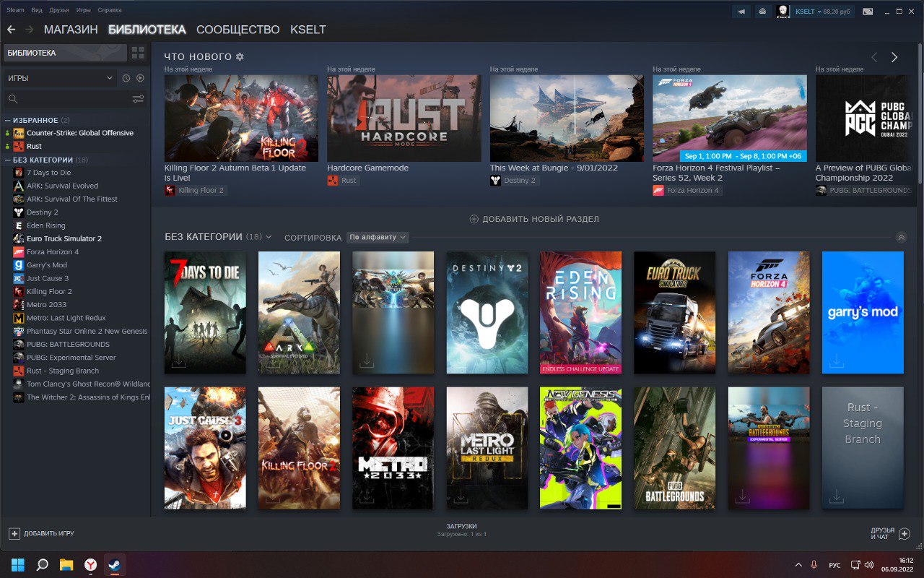Image resolution: width=924 pixels, height=578 pixels.
Task: Open the Windows Start menu
Action: pos(18,564)
